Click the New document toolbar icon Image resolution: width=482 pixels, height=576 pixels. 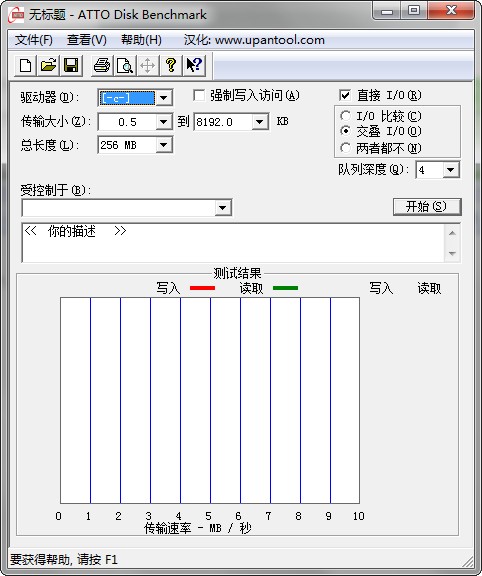(x=25, y=65)
